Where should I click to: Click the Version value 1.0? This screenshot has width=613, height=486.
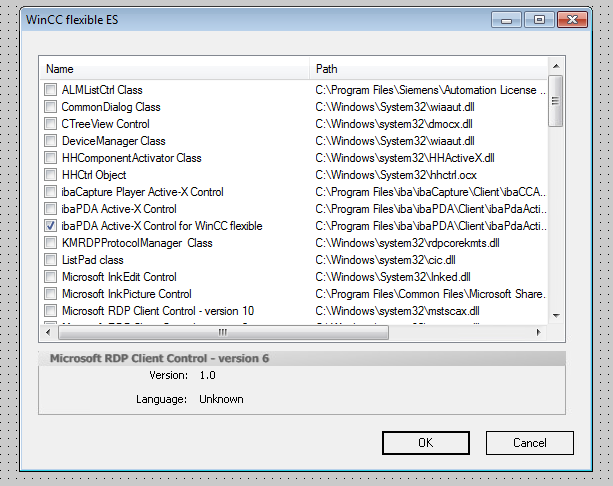point(208,375)
